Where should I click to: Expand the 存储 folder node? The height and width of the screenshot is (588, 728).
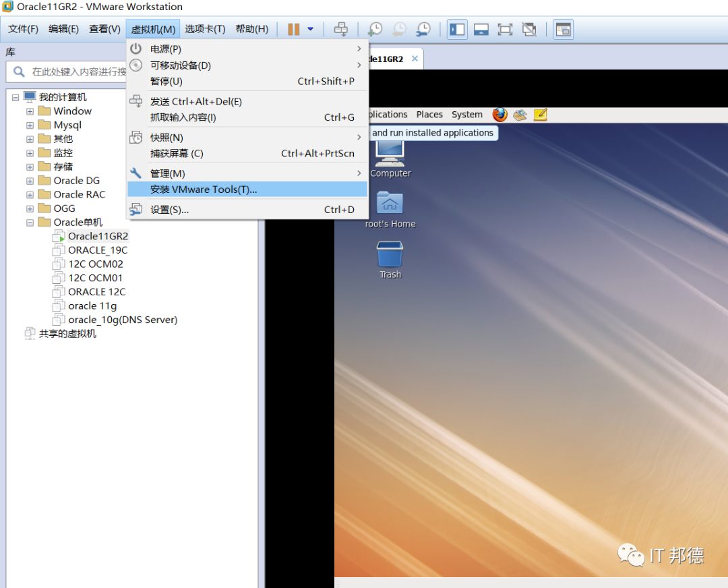(30, 167)
